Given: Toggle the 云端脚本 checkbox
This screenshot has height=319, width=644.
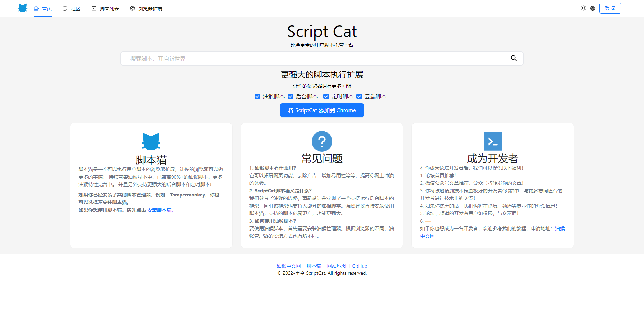Looking at the screenshot, I should pos(359,96).
